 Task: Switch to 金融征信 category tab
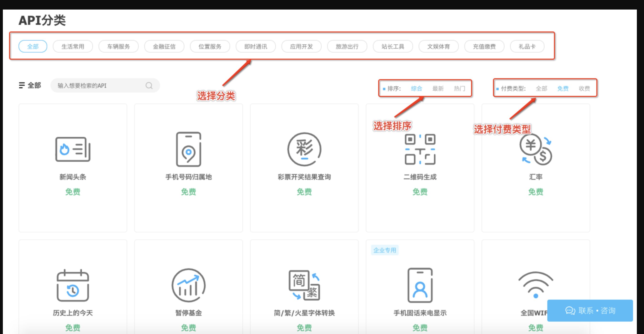coord(164,47)
